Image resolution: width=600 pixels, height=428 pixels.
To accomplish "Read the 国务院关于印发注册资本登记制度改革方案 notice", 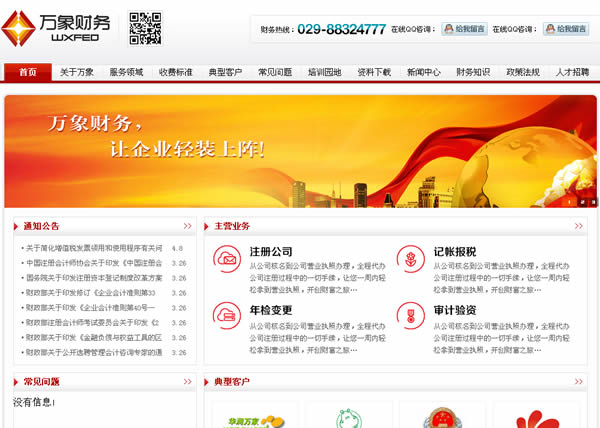I will (93, 278).
